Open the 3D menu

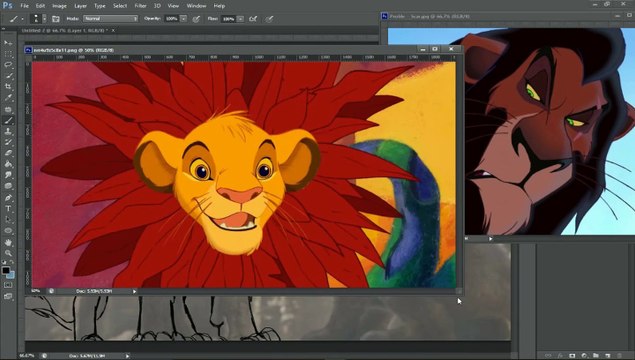(x=157, y=6)
